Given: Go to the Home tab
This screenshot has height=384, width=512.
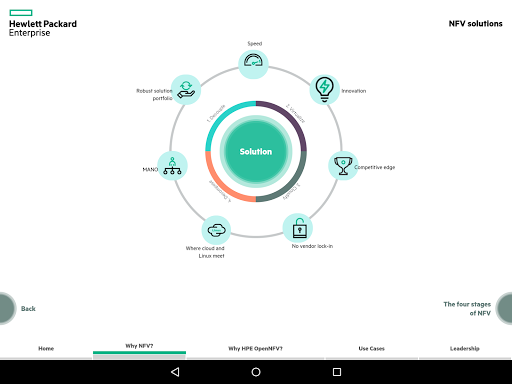Looking at the screenshot, I should click(x=46, y=348).
